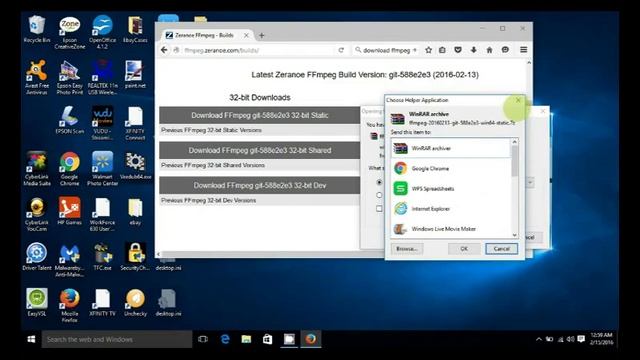Select Epson CreativeZone desktop icon

click(x=70, y=33)
